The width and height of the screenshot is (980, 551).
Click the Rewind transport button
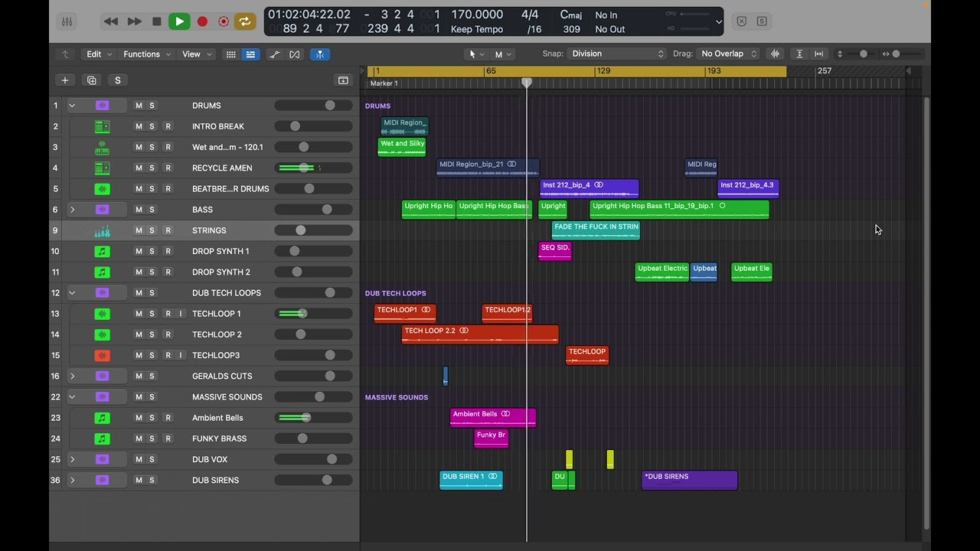coord(111,21)
